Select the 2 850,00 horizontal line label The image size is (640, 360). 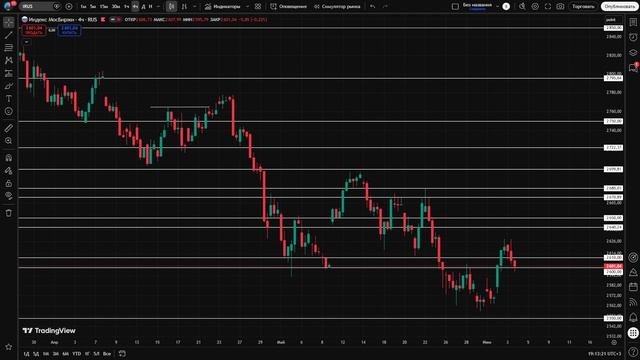(613, 28)
